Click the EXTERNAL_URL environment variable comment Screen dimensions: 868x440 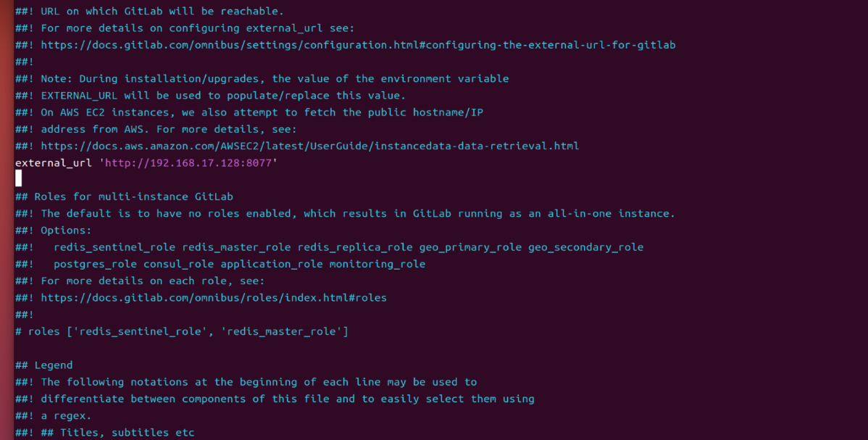210,95
